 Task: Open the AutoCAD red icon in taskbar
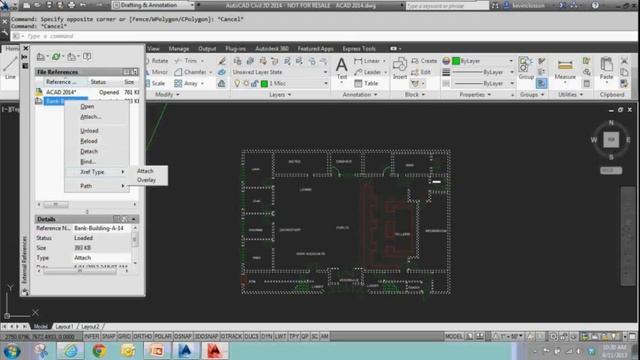tap(215, 351)
